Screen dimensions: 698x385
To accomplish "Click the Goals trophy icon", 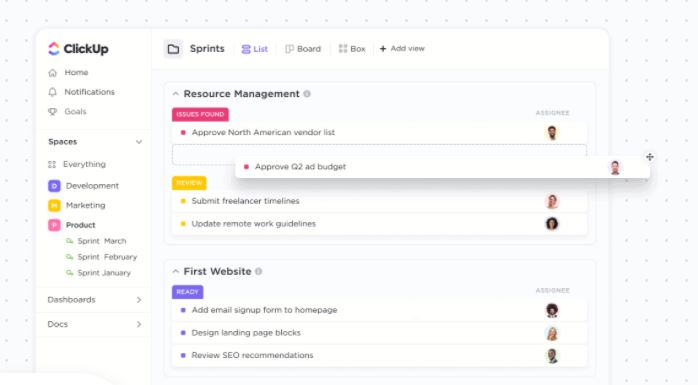I will [53, 112].
